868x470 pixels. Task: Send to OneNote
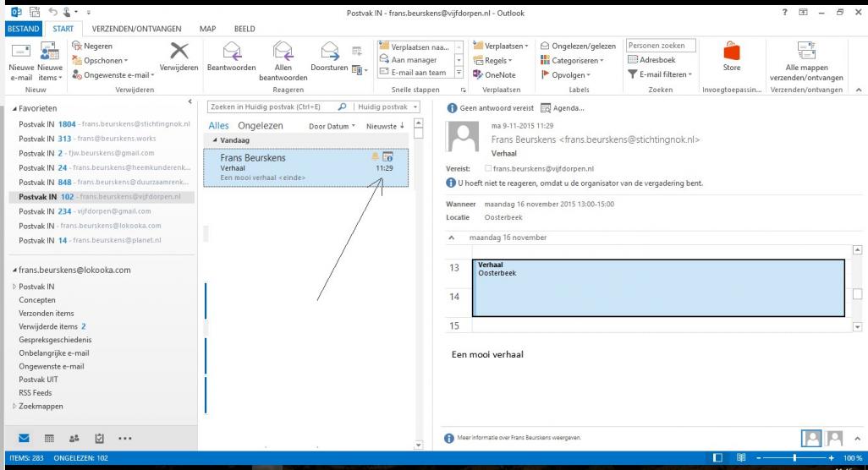pyautogui.click(x=503, y=75)
